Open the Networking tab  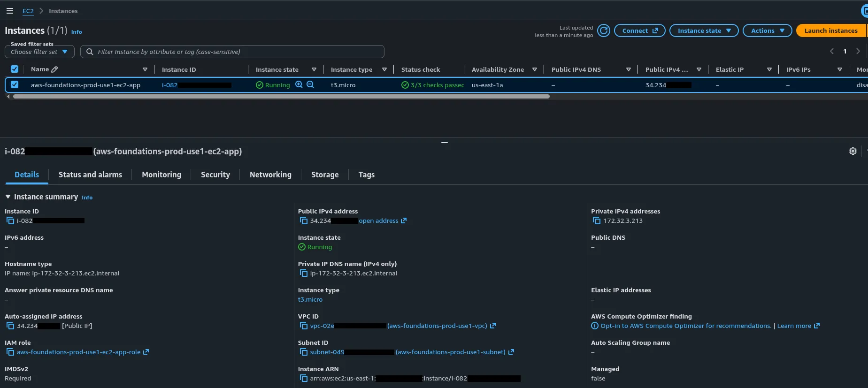pyautogui.click(x=270, y=175)
